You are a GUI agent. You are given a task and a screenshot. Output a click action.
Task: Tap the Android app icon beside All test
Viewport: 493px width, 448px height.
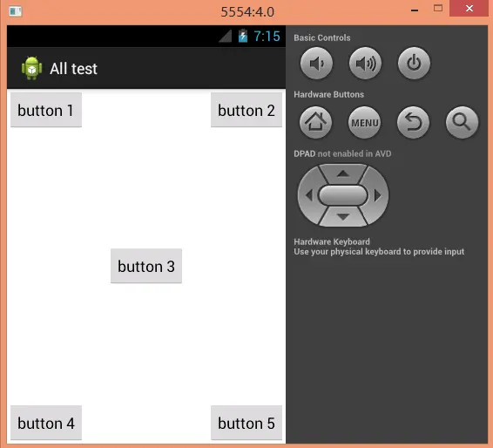31,68
